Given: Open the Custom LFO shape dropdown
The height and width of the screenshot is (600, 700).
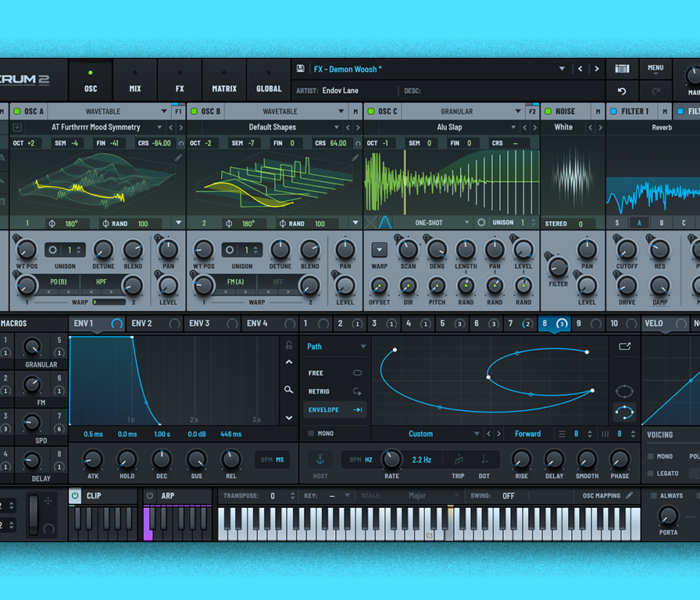Looking at the screenshot, I should coord(426,434).
